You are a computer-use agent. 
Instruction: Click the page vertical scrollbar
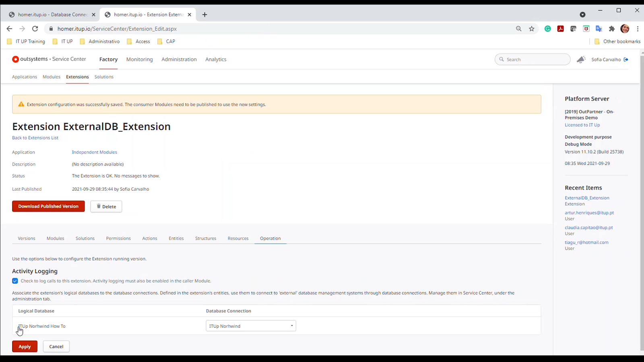click(642, 203)
